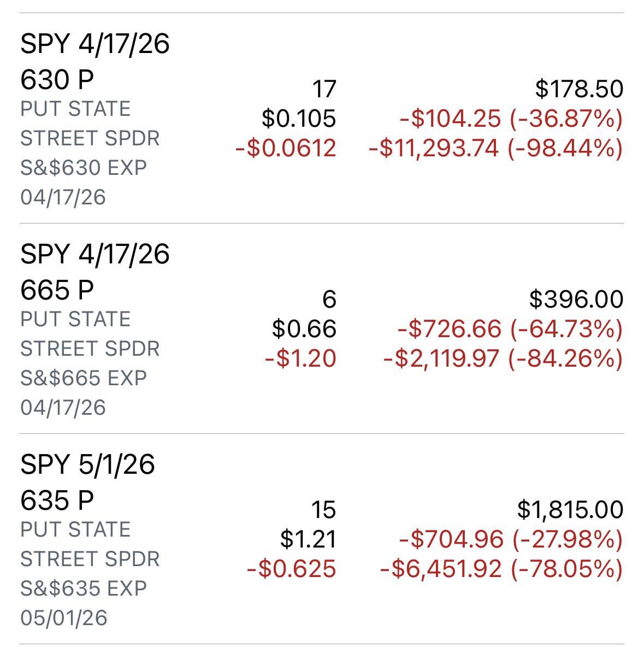
Task: Select the -$0.0612 price change
Action: [x=286, y=148]
